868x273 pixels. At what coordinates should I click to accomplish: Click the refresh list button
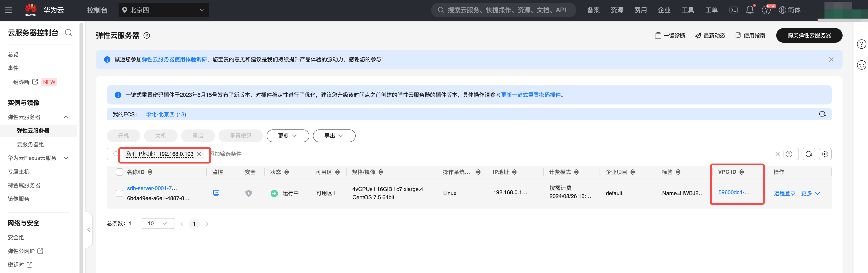pyautogui.click(x=809, y=154)
